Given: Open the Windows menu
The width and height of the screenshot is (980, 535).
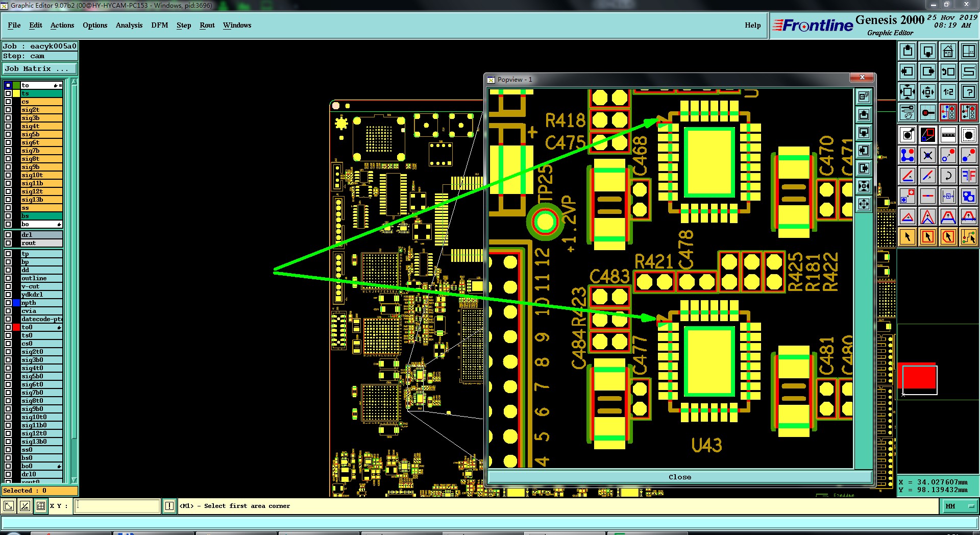Looking at the screenshot, I should pyautogui.click(x=237, y=25).
